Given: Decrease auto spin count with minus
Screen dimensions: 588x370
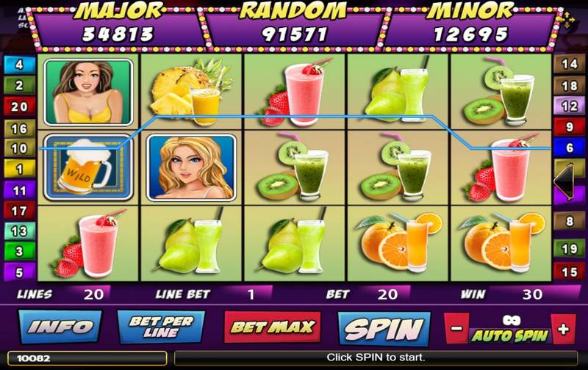Looking at the screenshot, I should 456,328.
